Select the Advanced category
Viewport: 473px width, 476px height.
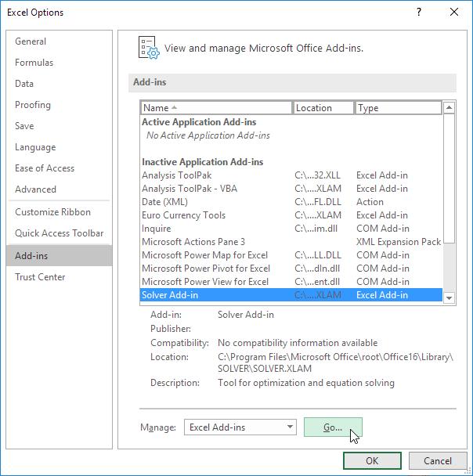click(60, 189)
